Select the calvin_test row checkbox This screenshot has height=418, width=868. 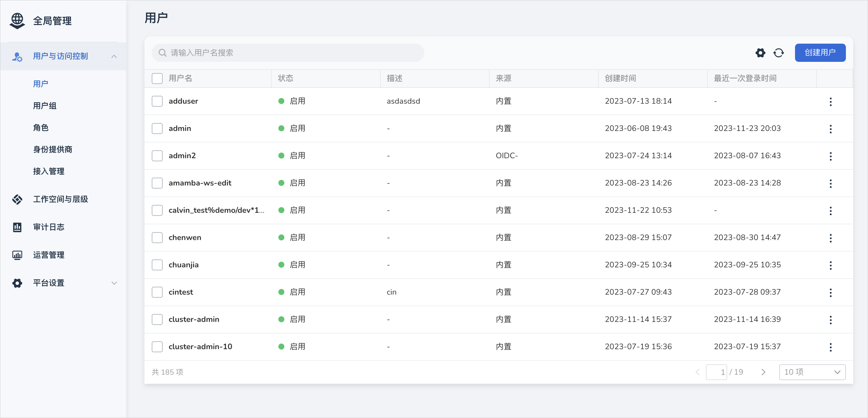[157, 211]
